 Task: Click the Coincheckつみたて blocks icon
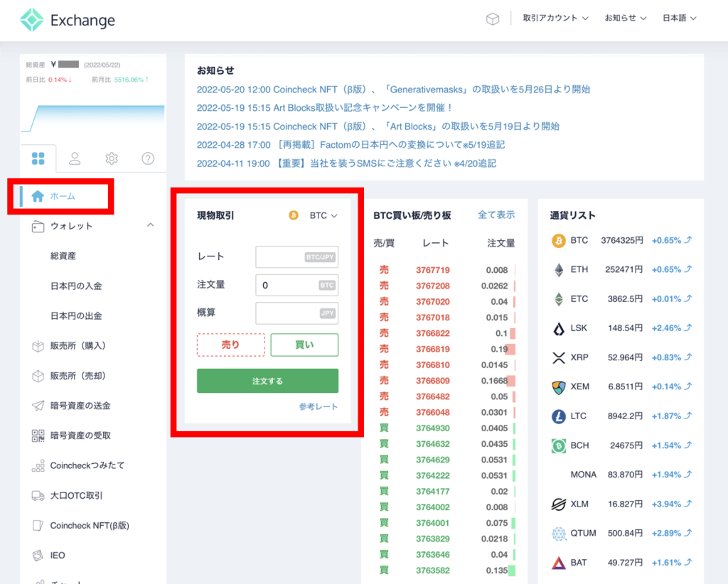38,466
